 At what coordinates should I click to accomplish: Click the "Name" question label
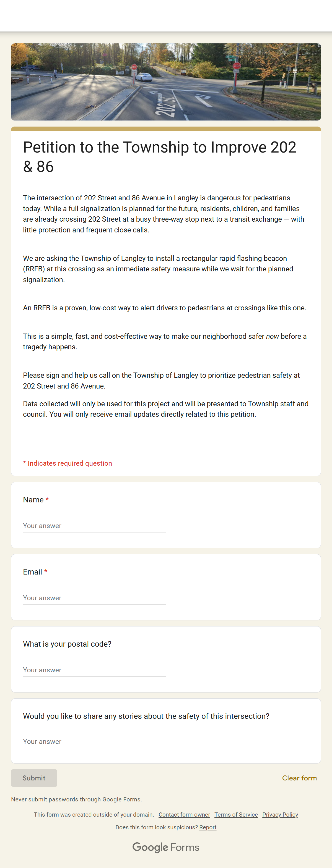pos(33,500)
